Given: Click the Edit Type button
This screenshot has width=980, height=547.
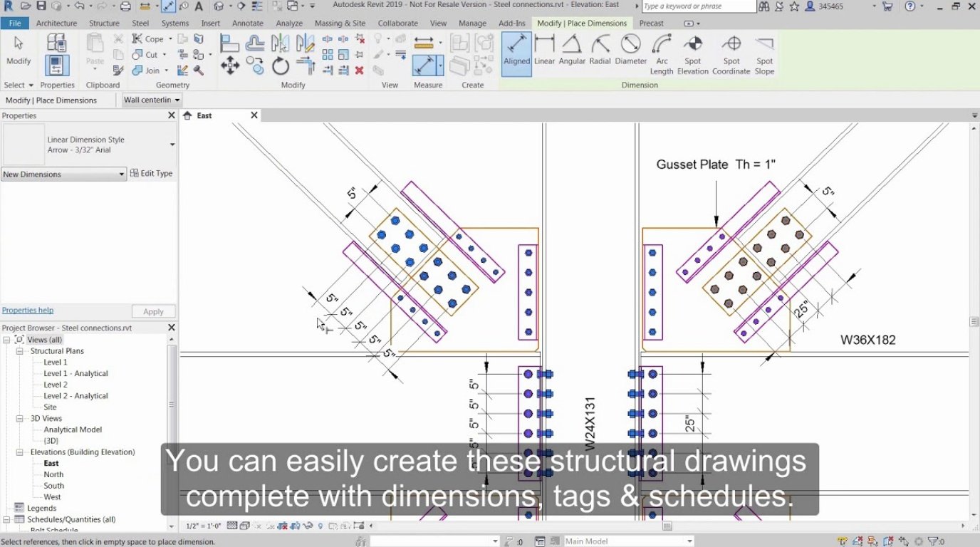Looking at the screenshot, I should [x=152, y=174].
